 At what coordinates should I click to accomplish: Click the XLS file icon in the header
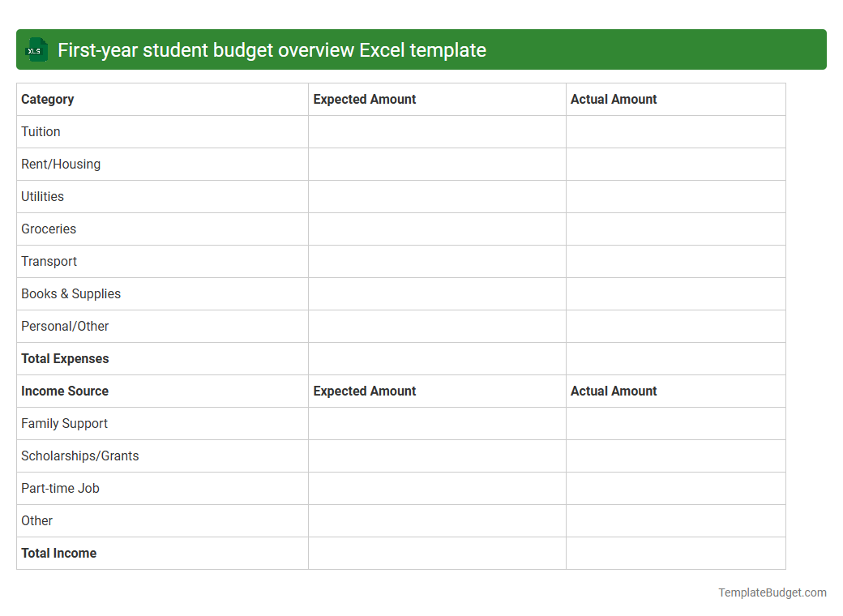pyautogui.click(x=36, y=49)
